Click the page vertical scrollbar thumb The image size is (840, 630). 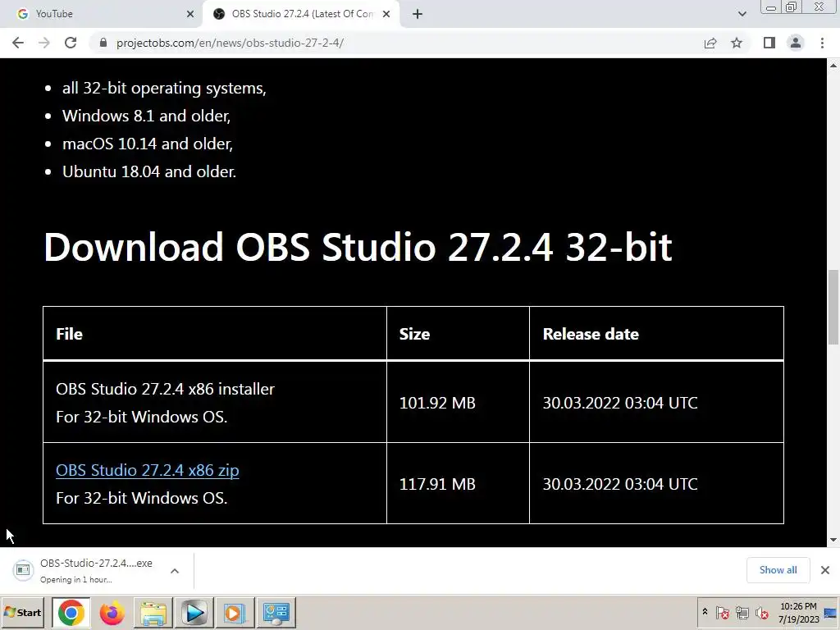833,308
